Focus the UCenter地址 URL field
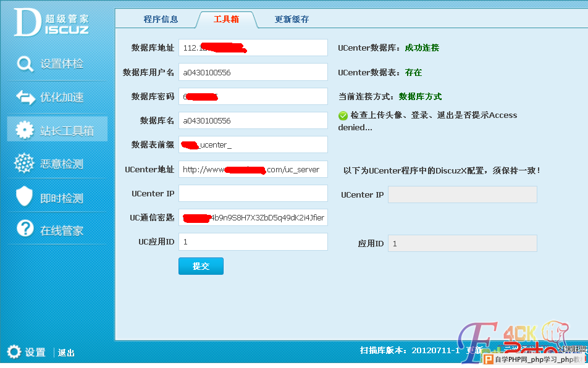Viewport: 588px width, 368px height. [x=253, y=169]
